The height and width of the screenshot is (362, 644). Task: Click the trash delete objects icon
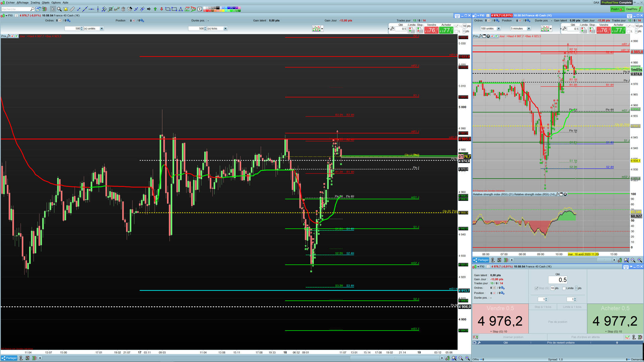[123, 9]
